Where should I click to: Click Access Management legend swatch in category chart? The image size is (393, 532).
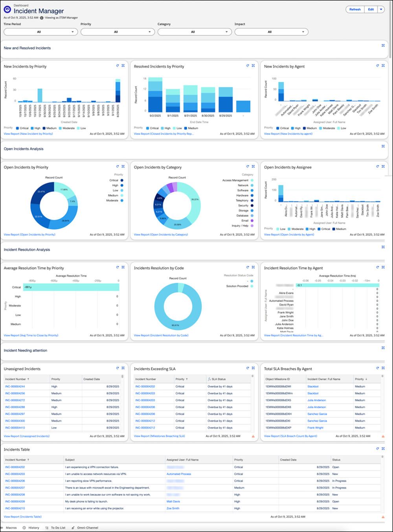[252, 180]
